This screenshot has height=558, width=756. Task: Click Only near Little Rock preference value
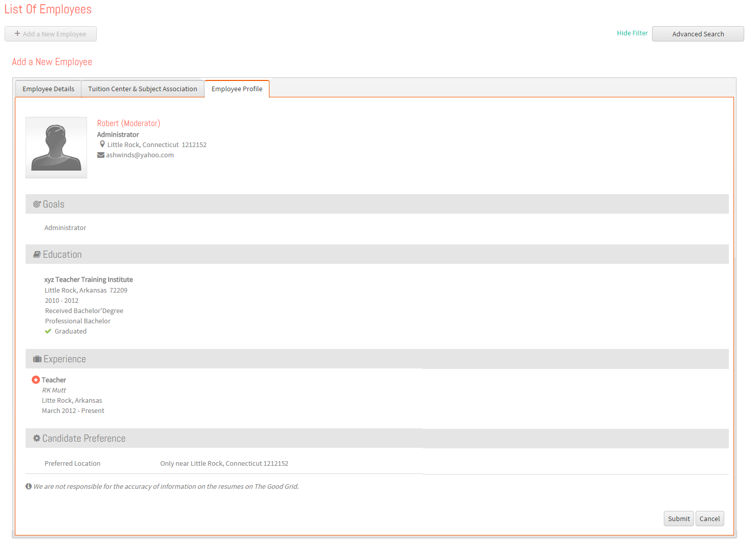point(224,464)
